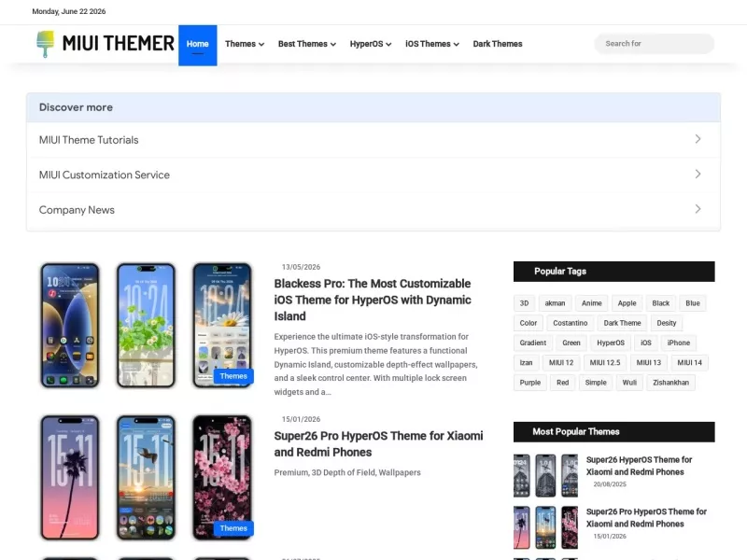Expand the HyperOS dropdown menu

coord(371,44)
